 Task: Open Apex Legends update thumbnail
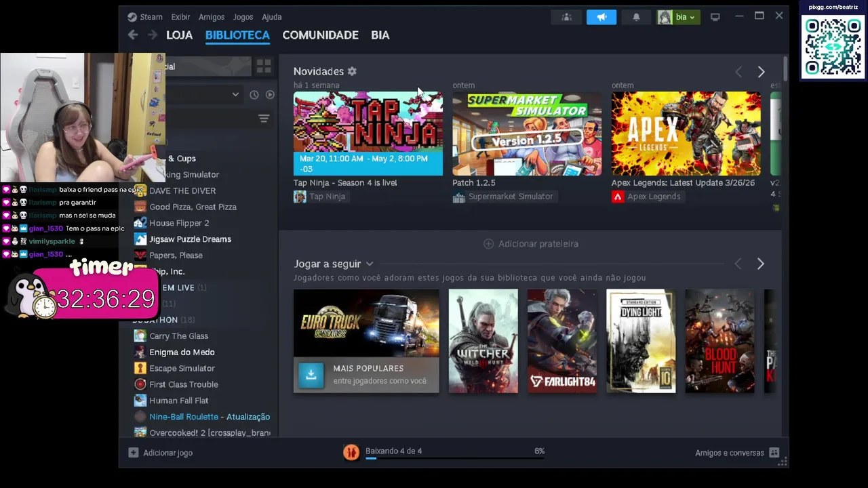point(686,134)
